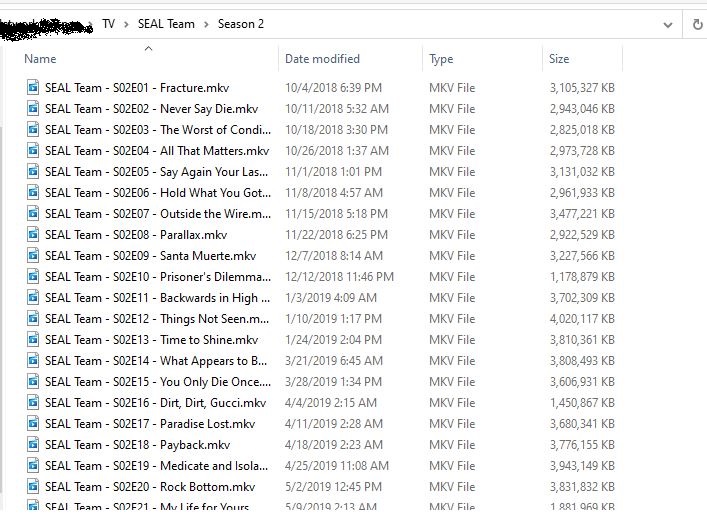
Task: Click size value 3,943,149 KB
Action: tap(582, 466)
